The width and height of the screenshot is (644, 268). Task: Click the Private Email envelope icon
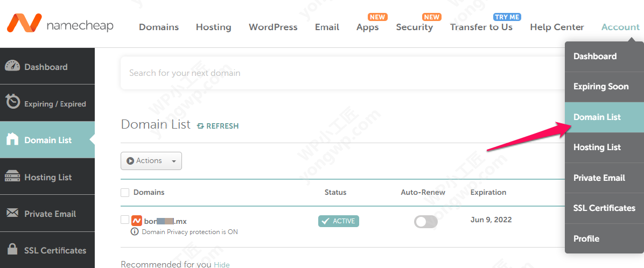(x=12, y=213)
